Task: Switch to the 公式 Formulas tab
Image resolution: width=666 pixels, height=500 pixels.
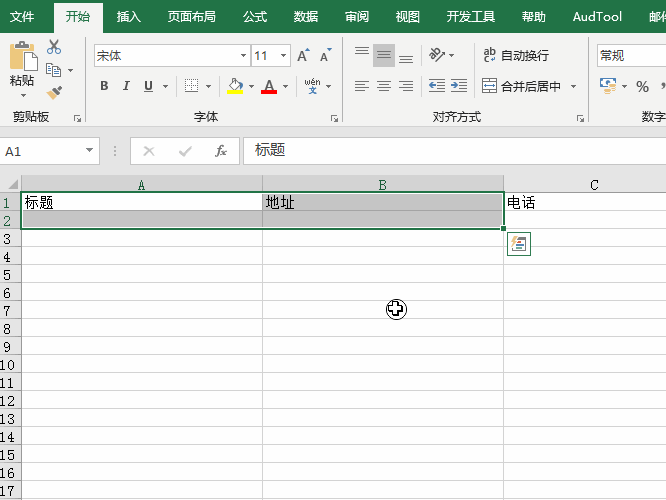Action: point(255,17)
